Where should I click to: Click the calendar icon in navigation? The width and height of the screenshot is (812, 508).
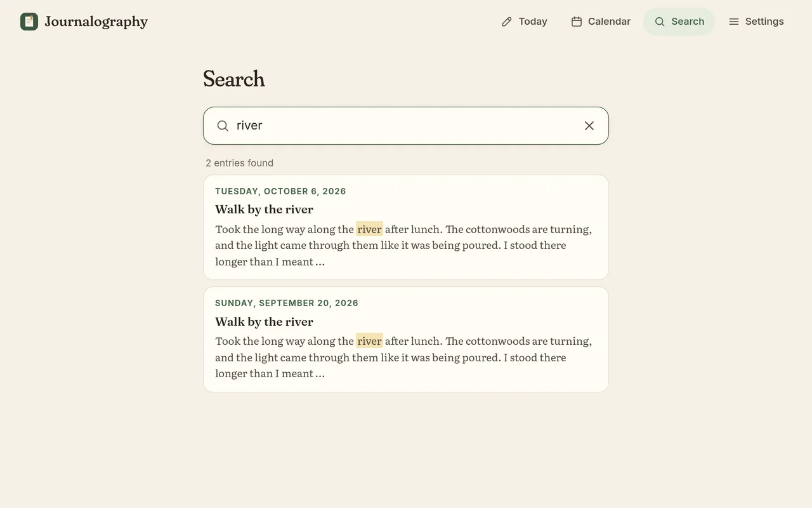coord(577,22)
